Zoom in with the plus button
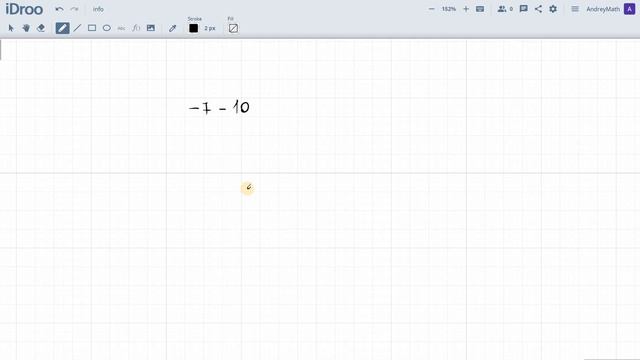This screenshot has width=640, height=360. tap(466, 9)
